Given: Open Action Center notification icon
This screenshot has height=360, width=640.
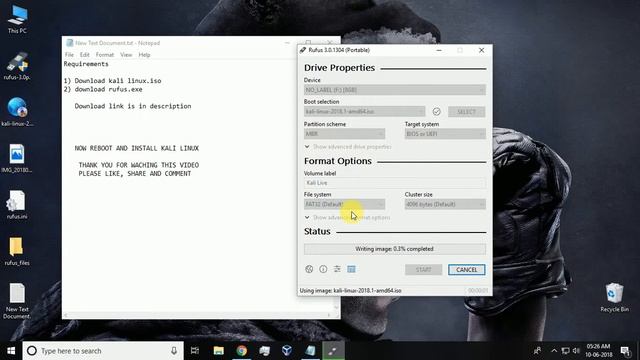Looking at the screenshot, I should coord(625,351).
